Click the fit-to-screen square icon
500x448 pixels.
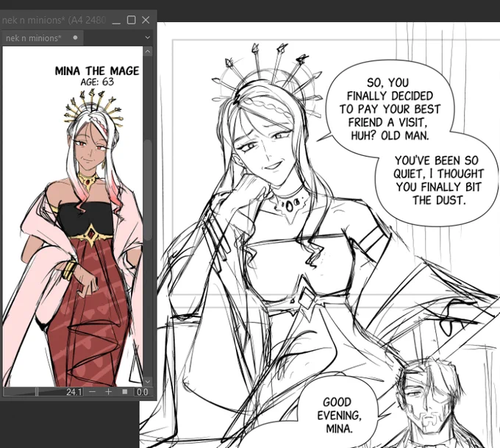point(125,391)
